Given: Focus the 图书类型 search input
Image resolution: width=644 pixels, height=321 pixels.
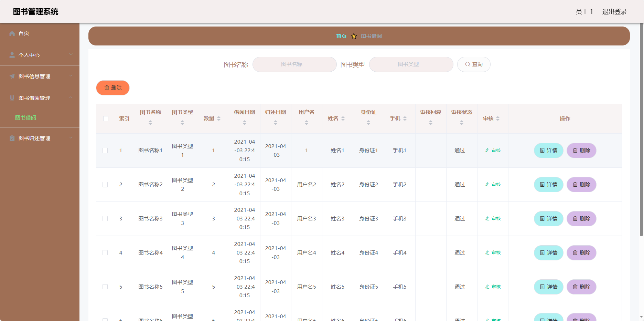Looking at the screenshot, I should [x=411, y=64].
